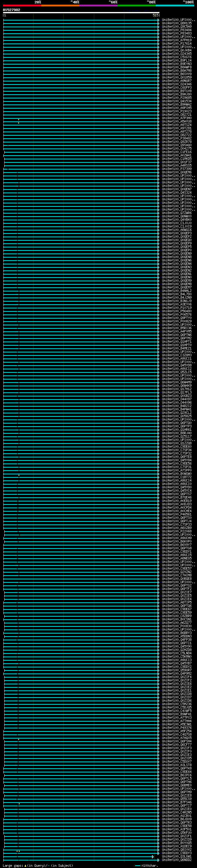Viewport: 197px width, 868px height.
Task: Select the query name AV527982
Action: (11, 10)
